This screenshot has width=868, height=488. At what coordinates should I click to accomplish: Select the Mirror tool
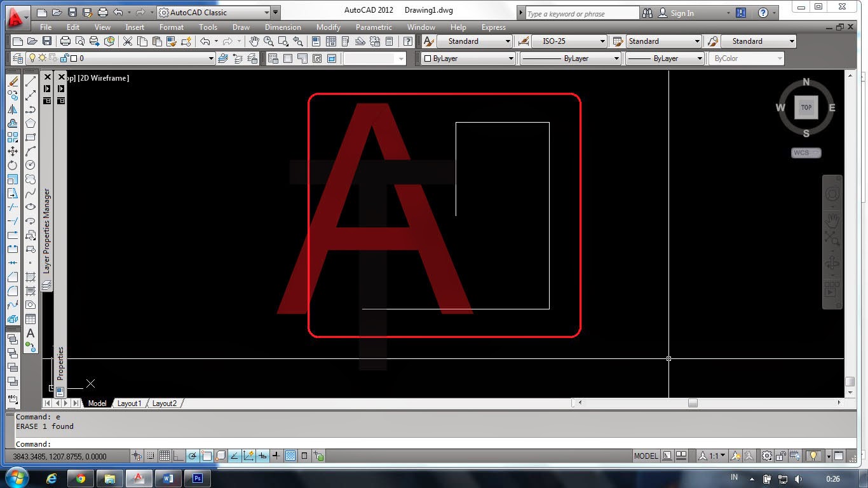pos(13,109)
